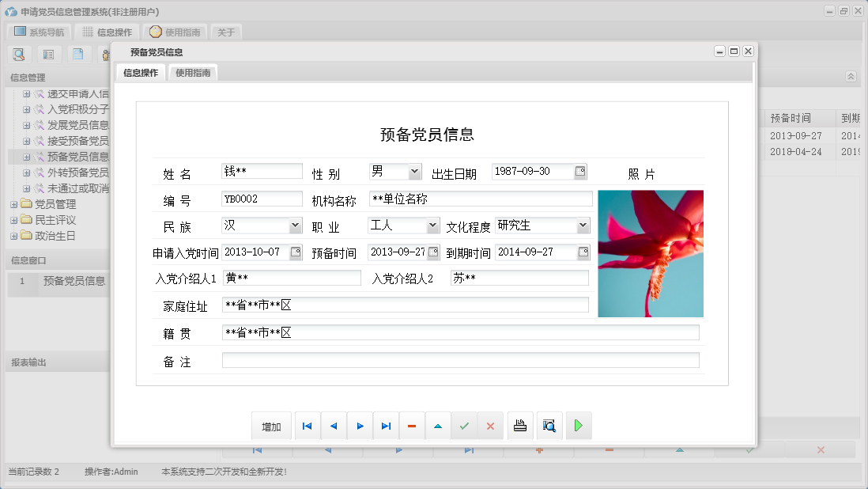Switch to the 使用指南 tab in the dialog
Screen dimensions: 868x489
[191, 71]
